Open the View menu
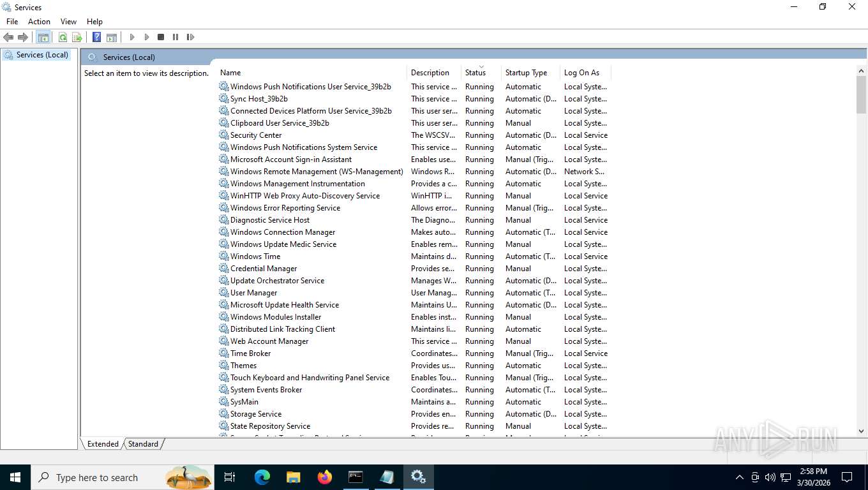 (68, 22)
